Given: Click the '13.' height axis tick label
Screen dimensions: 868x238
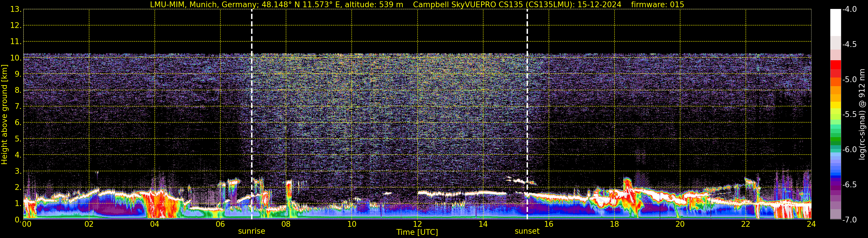Looking at the screenshot, I should pos(16,10).
